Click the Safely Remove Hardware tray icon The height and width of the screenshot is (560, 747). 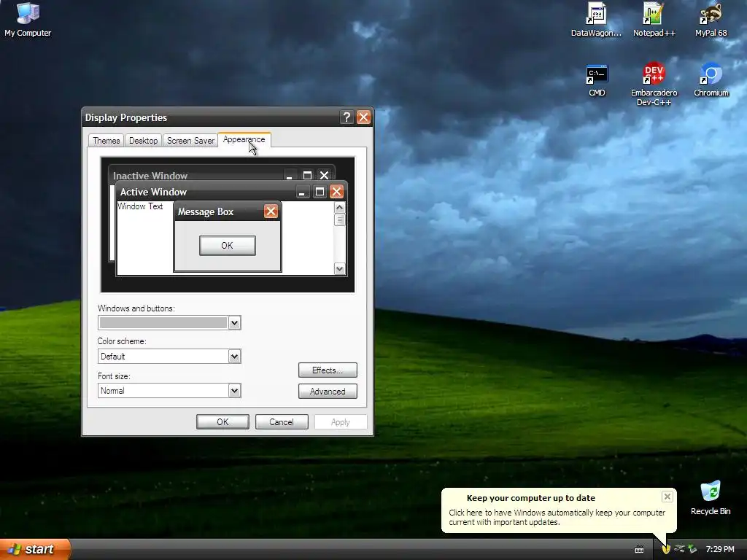[x=693, y=549]
